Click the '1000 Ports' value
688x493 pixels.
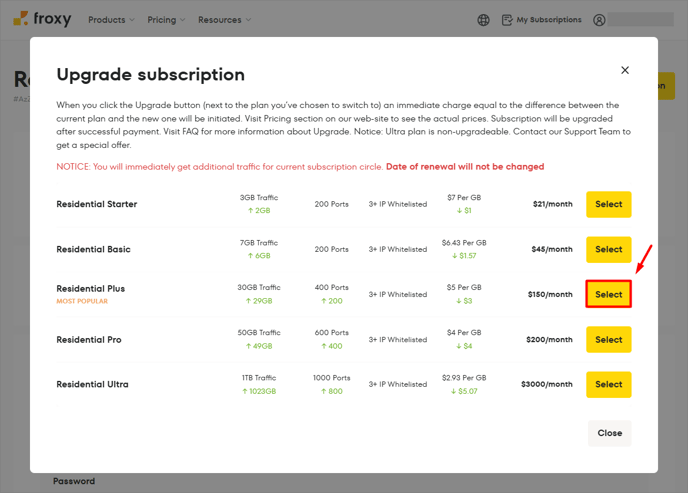click(332, 378)
